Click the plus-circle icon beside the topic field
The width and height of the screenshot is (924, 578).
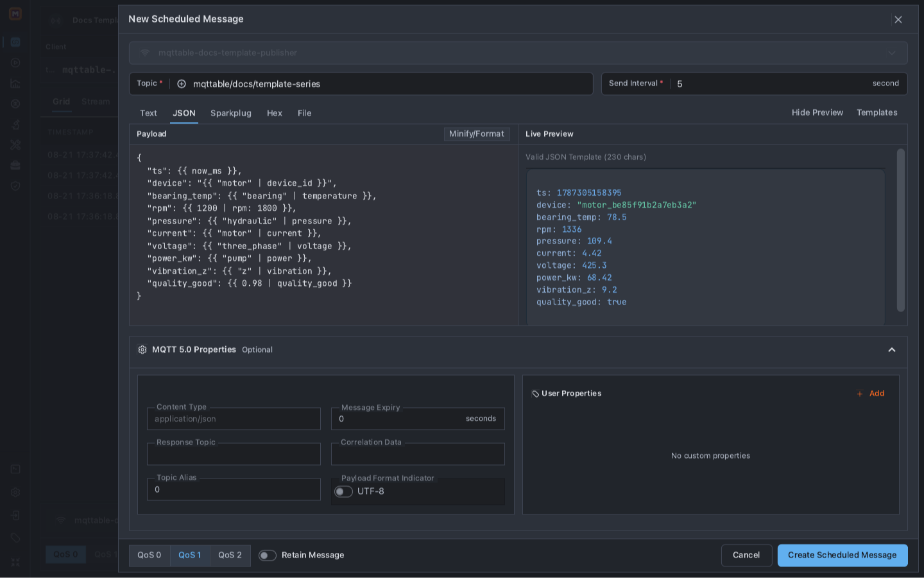click(x=182, y=83)
